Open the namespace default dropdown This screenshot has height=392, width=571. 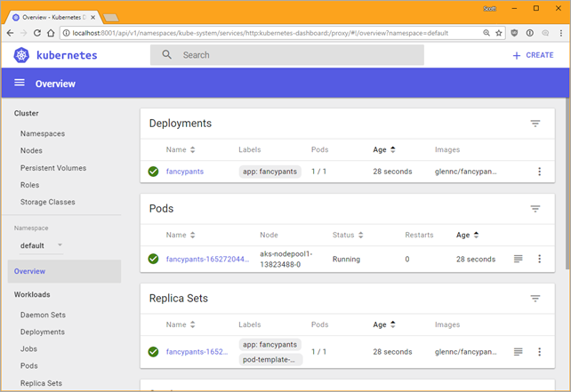pyautogui.click(x=41, y=245)
